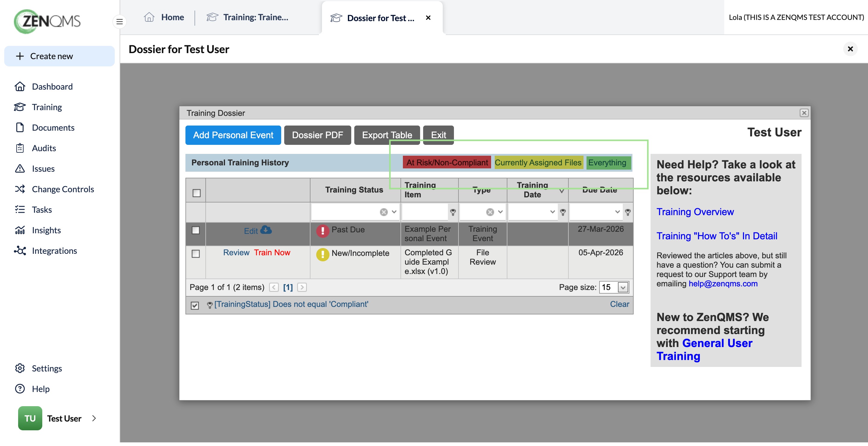This screenshot has width=868, height=446.
Task: Go to the previous table page
Action: pos(274,288)
